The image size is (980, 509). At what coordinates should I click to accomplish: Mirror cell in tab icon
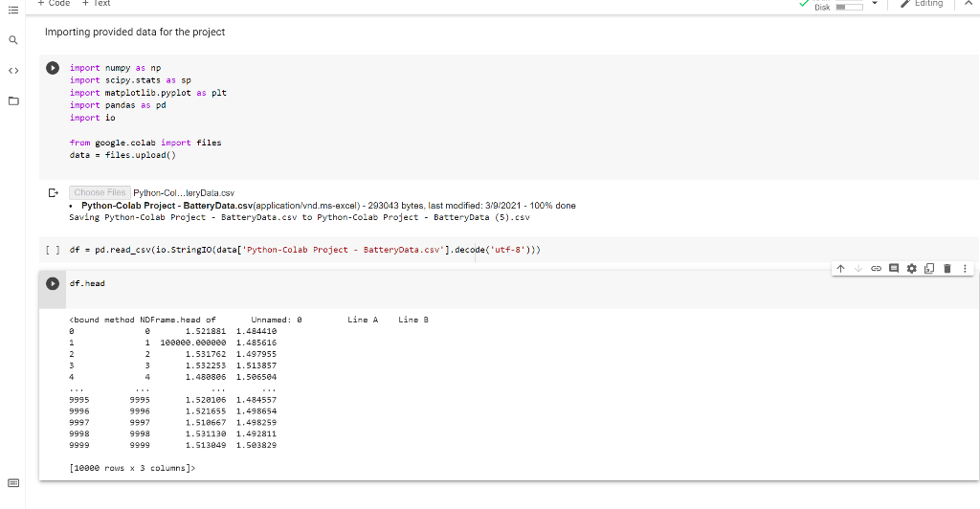929,269
